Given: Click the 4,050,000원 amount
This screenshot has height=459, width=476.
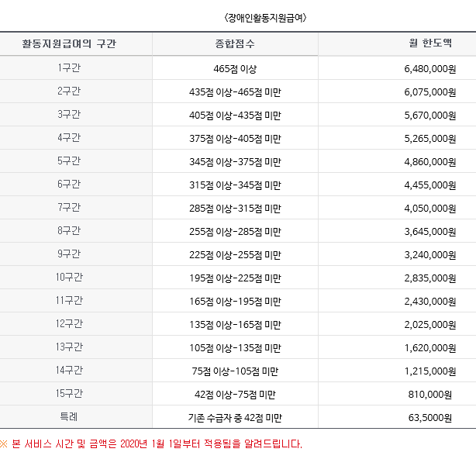Looking at the screenshot, I should (430, 209).
